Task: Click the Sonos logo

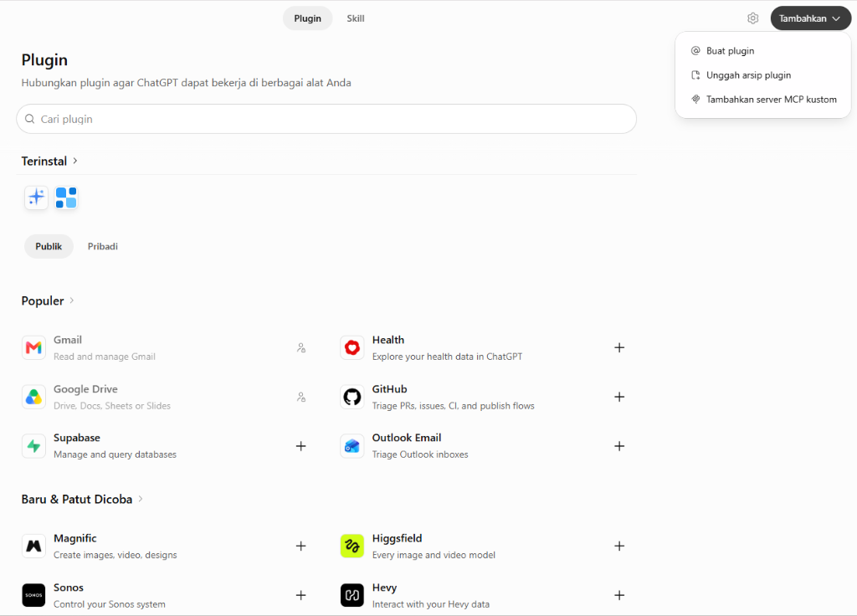Action: tap(33, 595)
